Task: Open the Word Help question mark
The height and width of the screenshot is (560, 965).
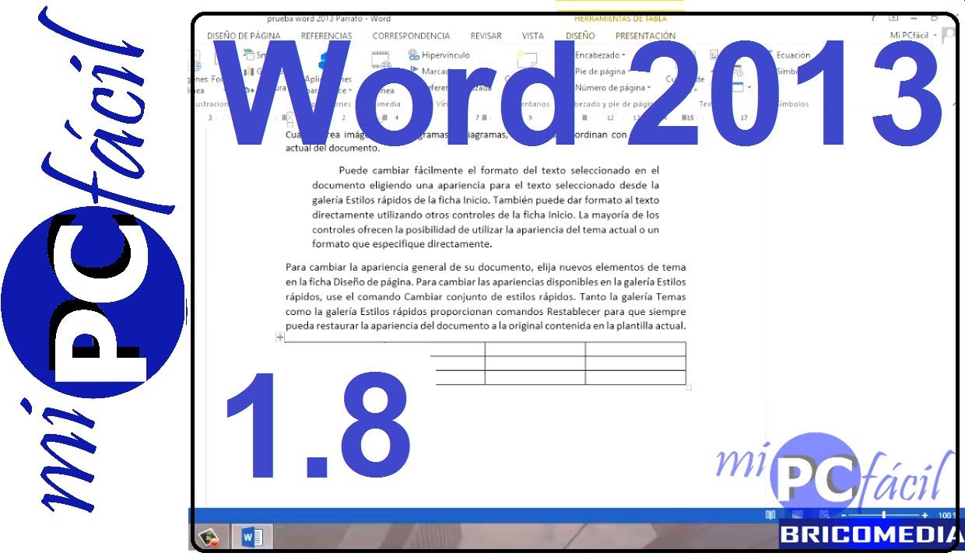Action: click(874, 18)
